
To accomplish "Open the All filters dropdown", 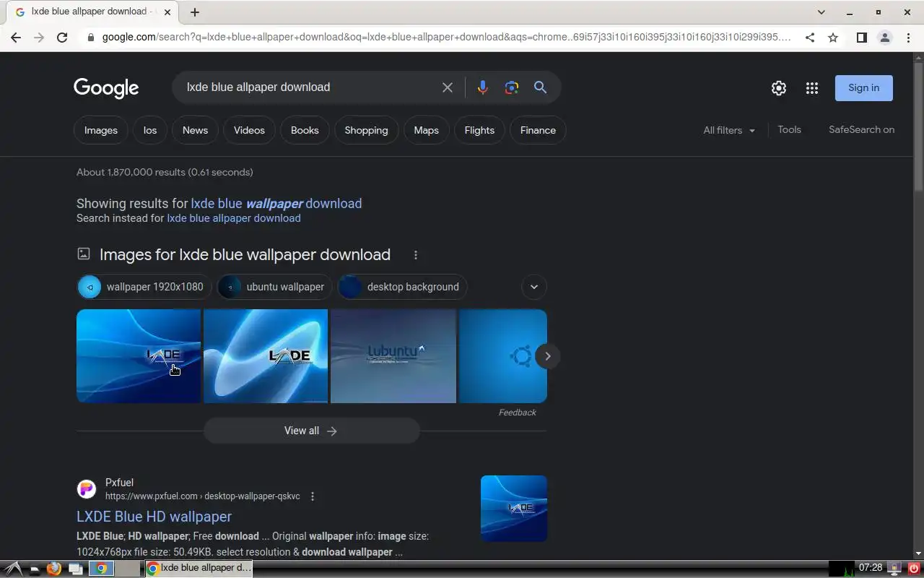I will click(x=729, y=130).
